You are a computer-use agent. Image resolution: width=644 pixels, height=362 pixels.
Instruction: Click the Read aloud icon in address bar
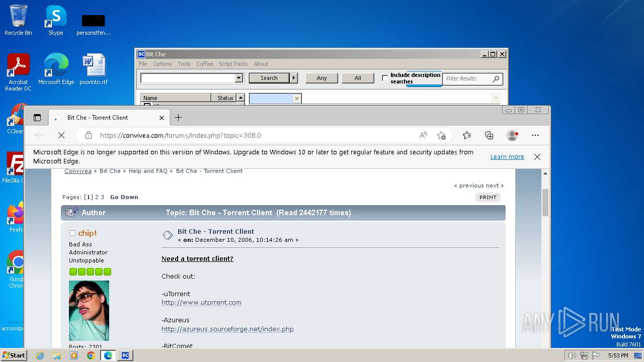(423, 135)
